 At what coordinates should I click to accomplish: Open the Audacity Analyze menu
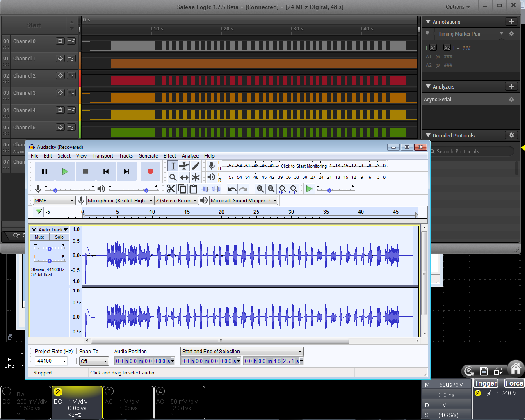[190, 156]
